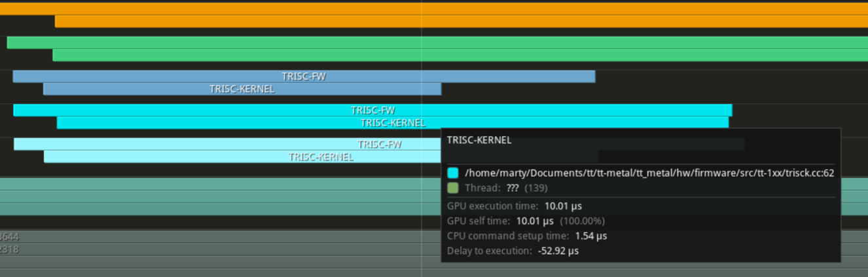The height and width of the screenshot is (277, 868).
Task: Click the steel-blue TRISC-KERNEL zone
Action: point(242,89)
